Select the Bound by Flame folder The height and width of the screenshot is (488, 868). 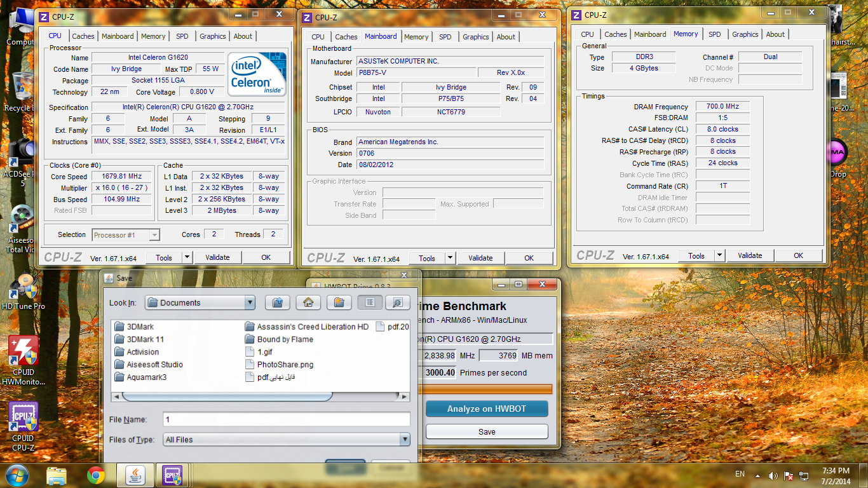coord(279,339)
